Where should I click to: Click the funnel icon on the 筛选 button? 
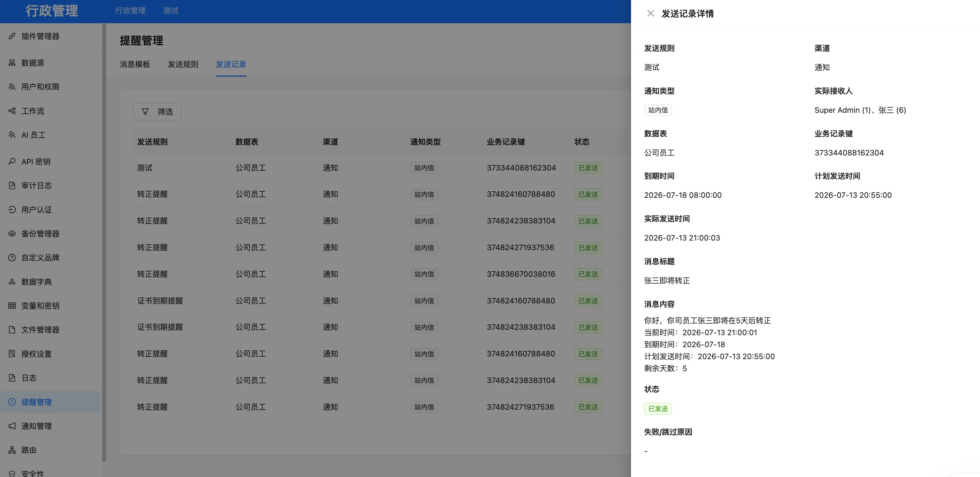pyautogui.click(x=145, y=111)
